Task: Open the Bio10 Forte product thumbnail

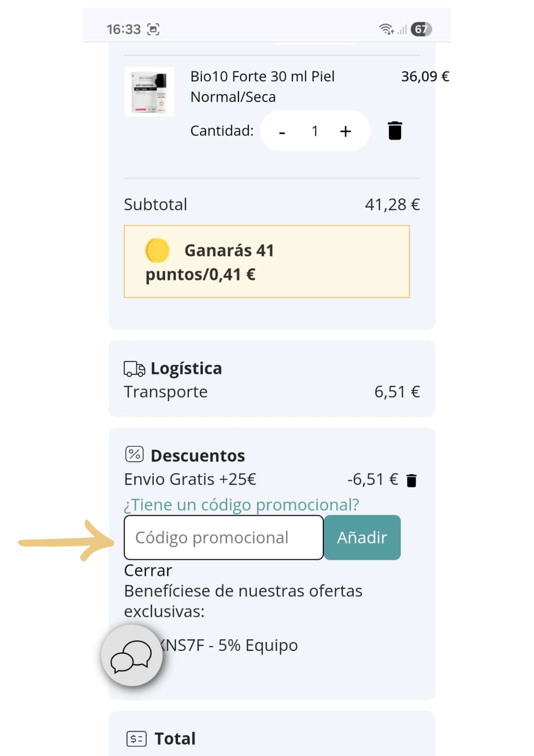Action: click(x=150, y=92)
